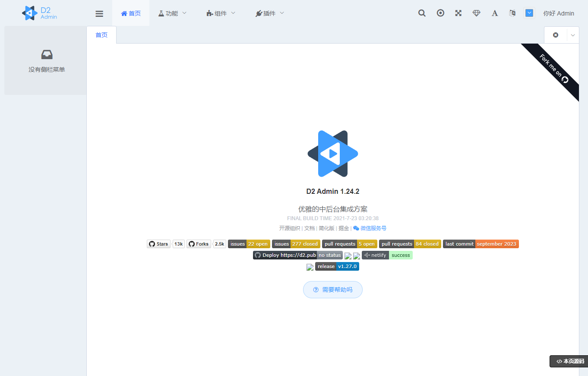Open theme settings via diamond icon
This screenshot has width=588, height=376.
(477, 13)
